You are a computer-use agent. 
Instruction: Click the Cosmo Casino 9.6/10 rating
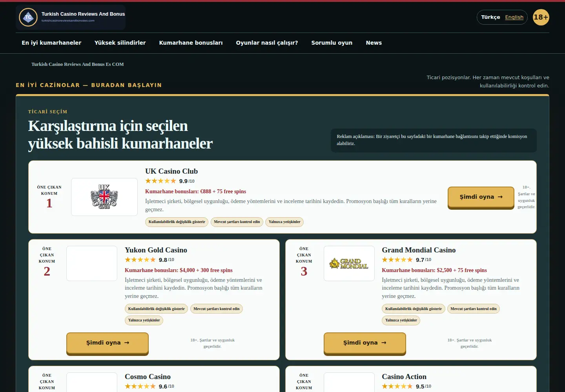coord(149,387)
